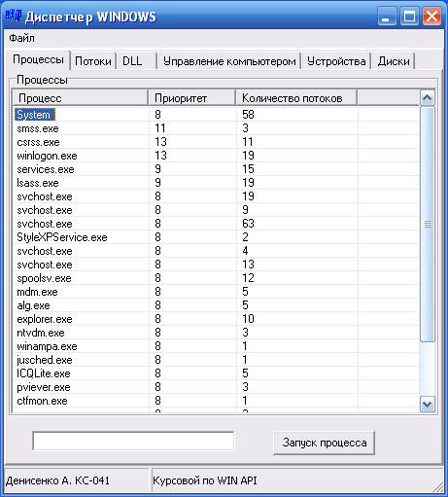Image resolution: width=448 pixels, height=497 pixels.
Task: Sort by the Процесс column header
Action: pyautogui.click(x=81, y=98)
